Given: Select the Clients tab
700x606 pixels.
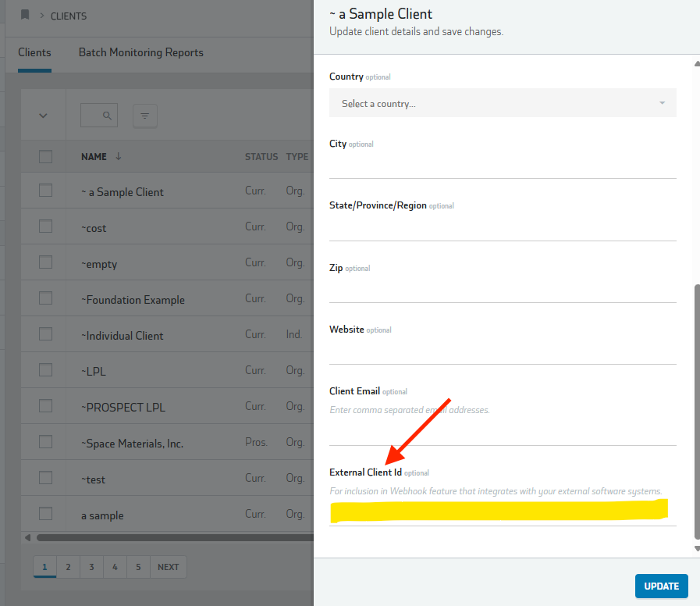Looking at the screenshot, I should point(34,52).
